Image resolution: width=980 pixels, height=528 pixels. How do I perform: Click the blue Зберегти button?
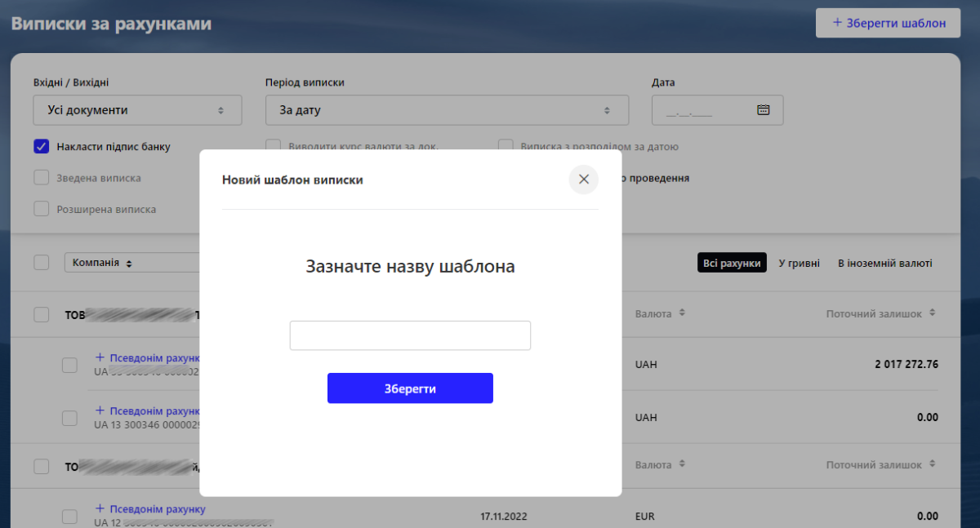pos(410,388)
